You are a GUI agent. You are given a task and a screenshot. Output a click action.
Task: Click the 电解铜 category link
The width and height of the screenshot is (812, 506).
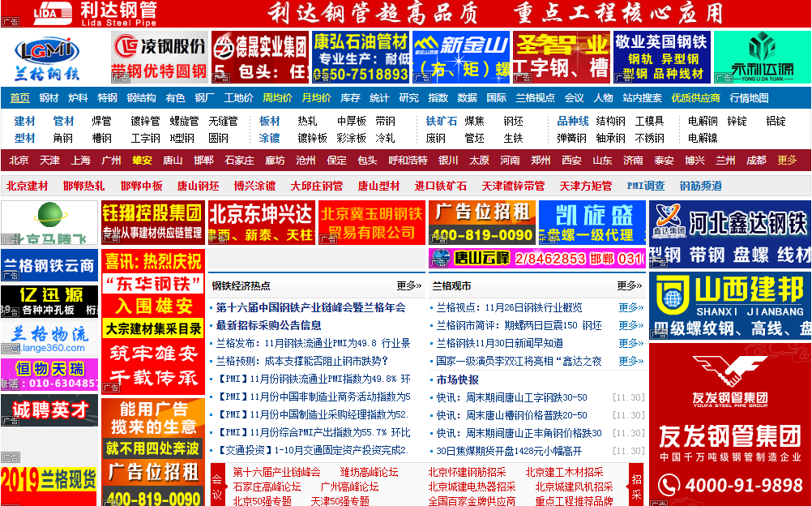[703, 122]
